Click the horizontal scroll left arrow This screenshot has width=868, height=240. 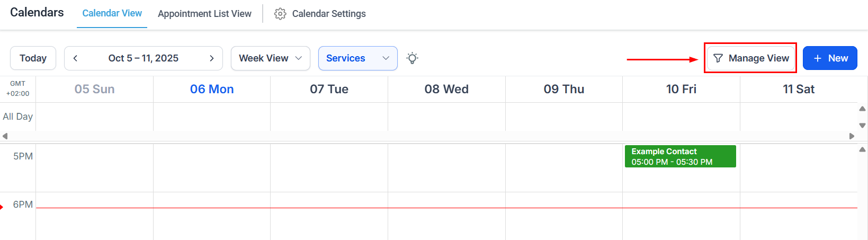tap(5, 136)
